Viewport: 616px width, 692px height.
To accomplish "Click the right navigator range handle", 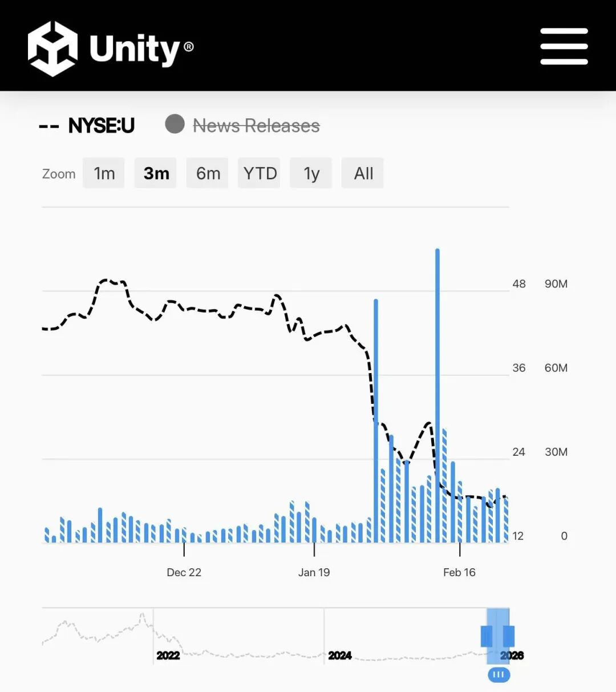I will 509,636.
